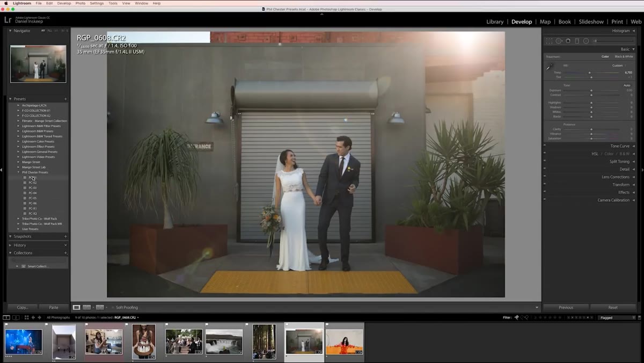The width and height of the screenshot is (644, 363).
Task: Click the Lightroom Lr identity plate logo
Action: click(x=8, y=20)
